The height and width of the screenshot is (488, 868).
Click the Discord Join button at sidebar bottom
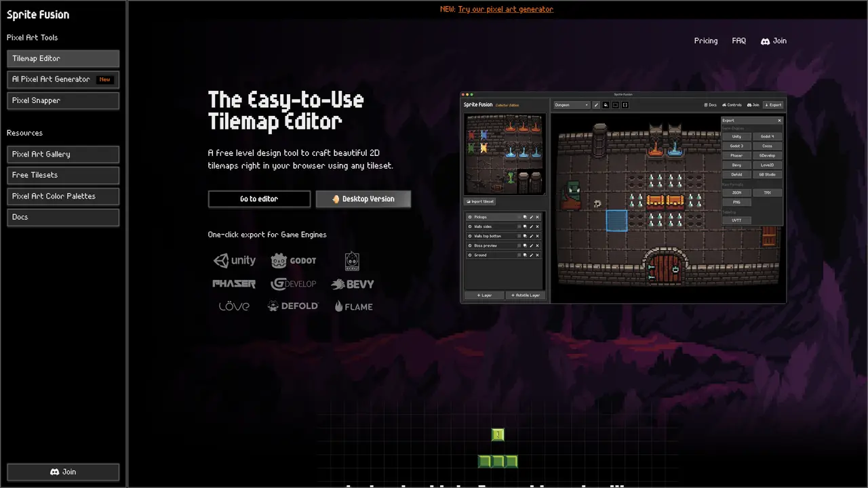pyautogui.click(x=63, y=472)
